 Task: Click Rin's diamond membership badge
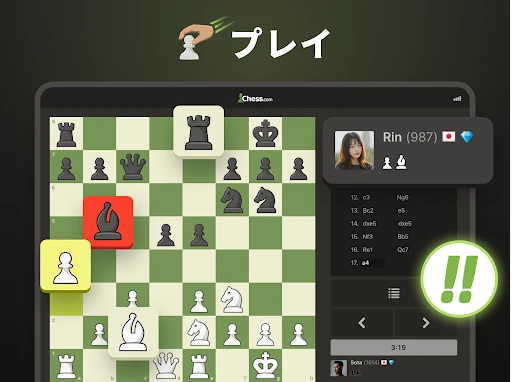[x=467, y=137]
